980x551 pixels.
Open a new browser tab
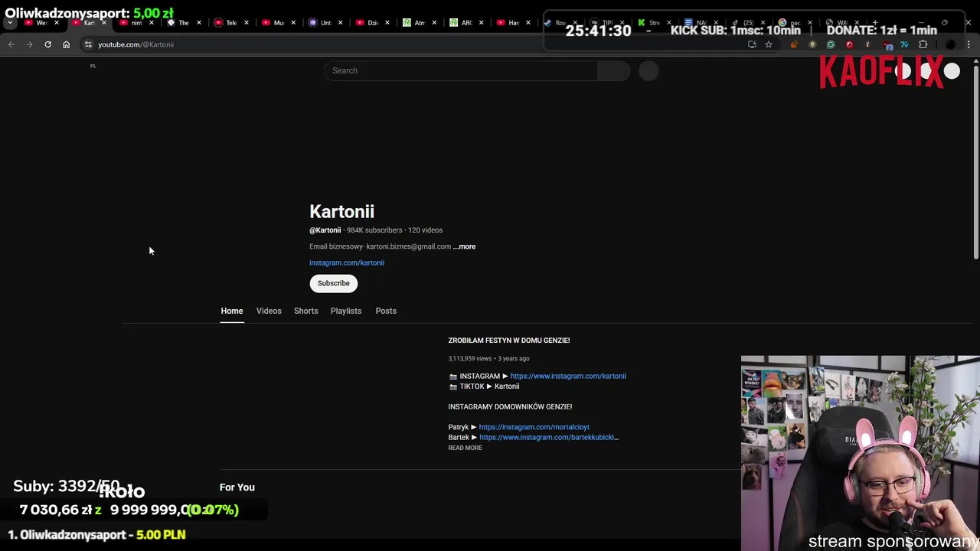[875, 23]
